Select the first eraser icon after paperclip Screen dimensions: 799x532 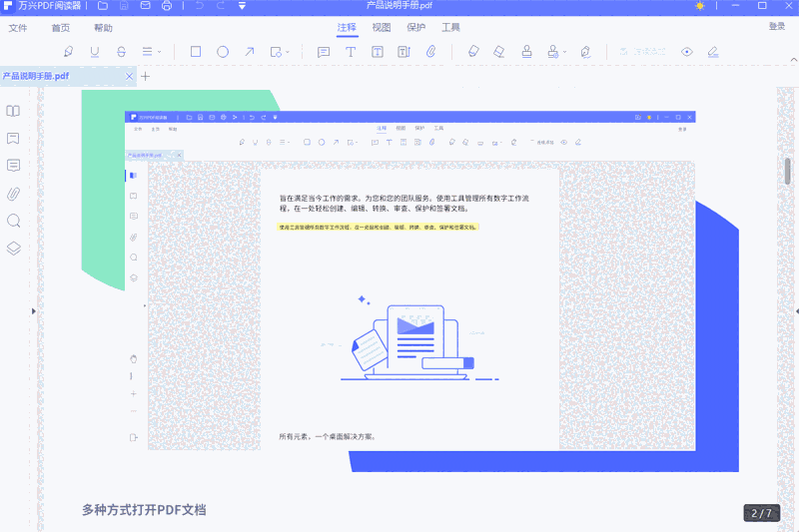(x=473, y=52)
